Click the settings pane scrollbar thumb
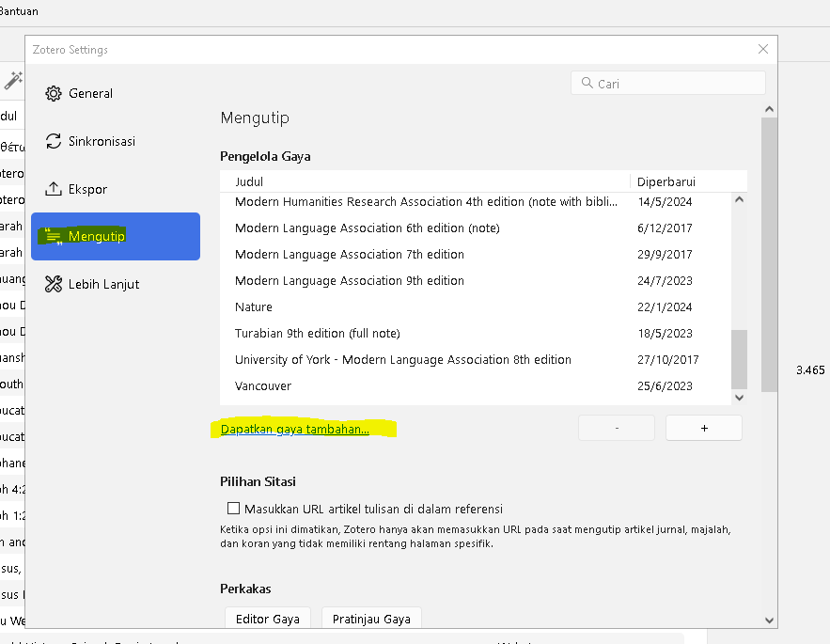Screen dimensions: 830x644 [x=769, y=255]
